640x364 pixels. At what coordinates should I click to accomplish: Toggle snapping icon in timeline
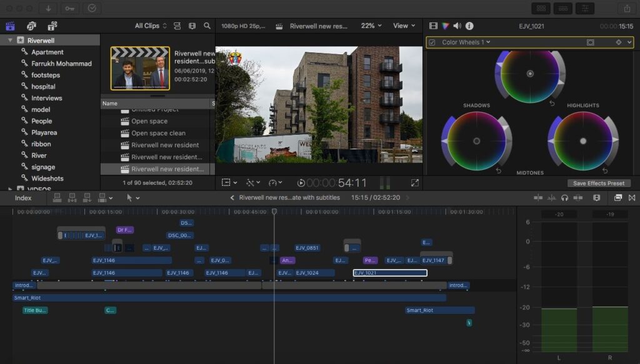pos(578,198)
